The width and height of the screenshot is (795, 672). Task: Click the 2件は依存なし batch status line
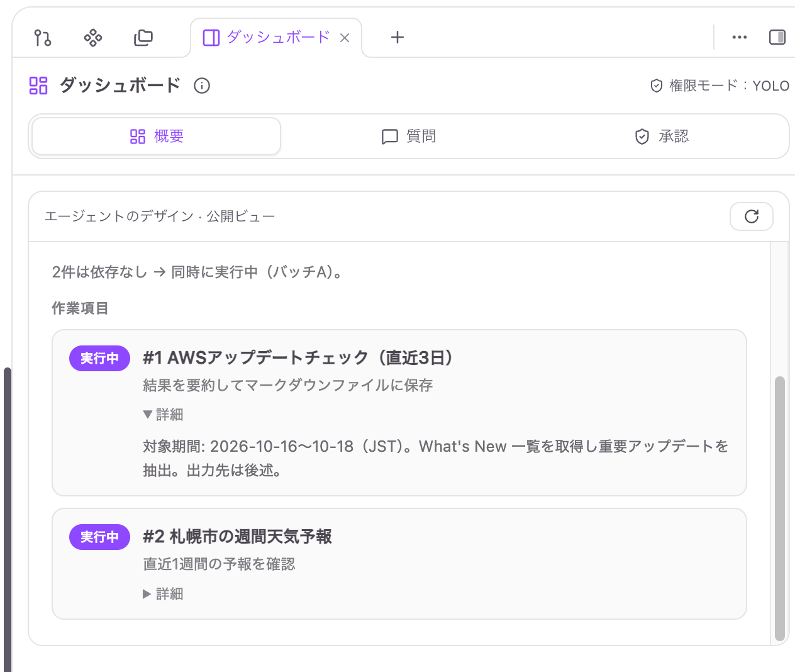click(x=199, y=272)
